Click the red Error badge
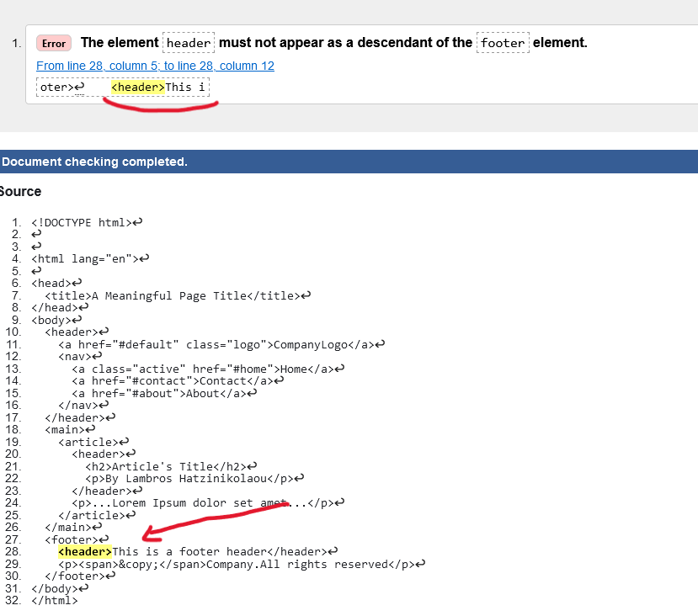Image resolution: width=698 pixels, height=616 pixels. coord(53,43)
